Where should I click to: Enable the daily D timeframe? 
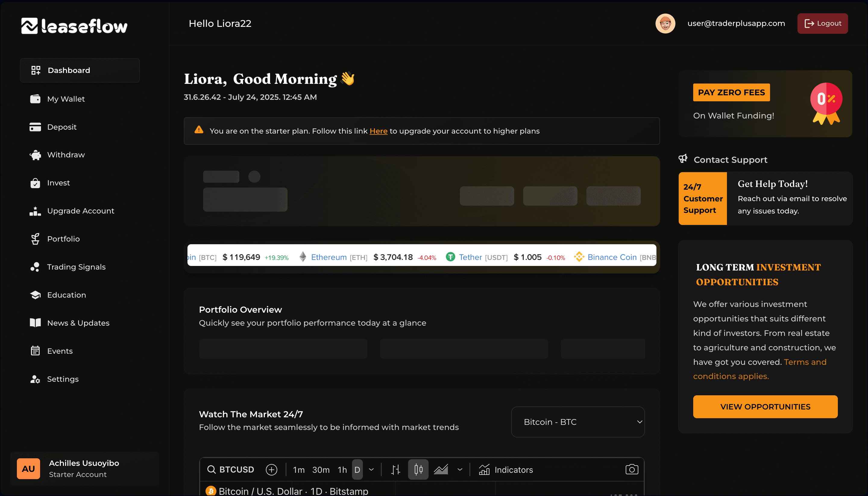pyautogui.click(x=357, y=469)
